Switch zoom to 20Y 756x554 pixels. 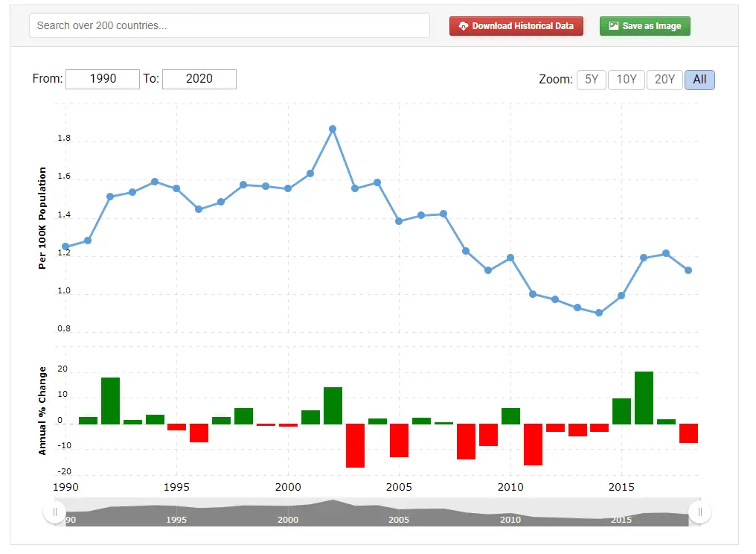coord(664,80)
